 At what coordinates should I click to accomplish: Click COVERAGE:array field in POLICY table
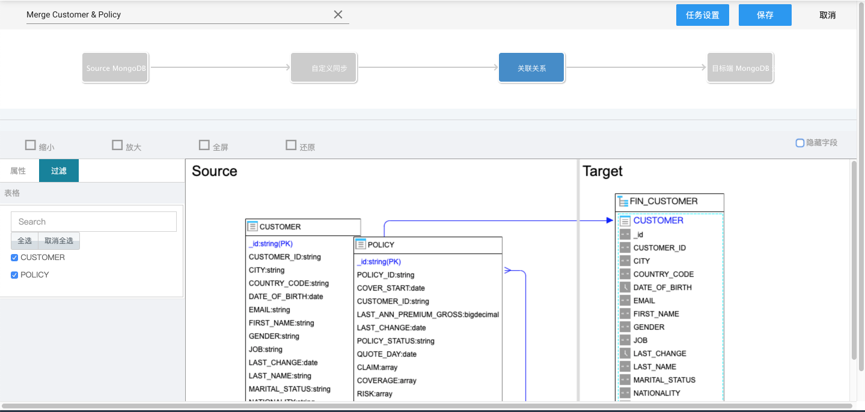[x=387, y=381]
